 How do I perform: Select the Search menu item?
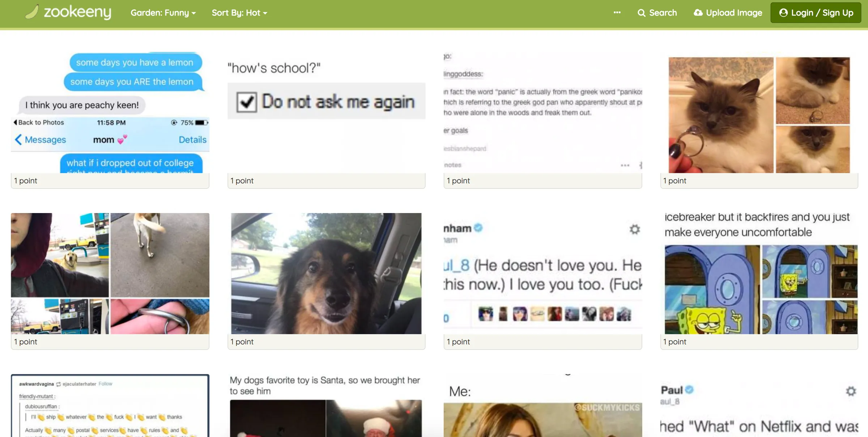[x=663, y=13]
